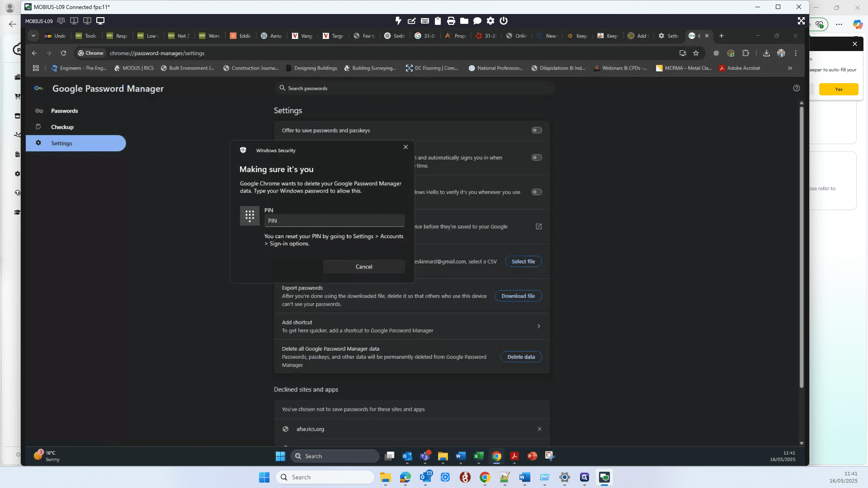This screenshot has width=868, height=488.
Task: Open Outlook in the remote taskbar
Action: [x=407, y=456]
